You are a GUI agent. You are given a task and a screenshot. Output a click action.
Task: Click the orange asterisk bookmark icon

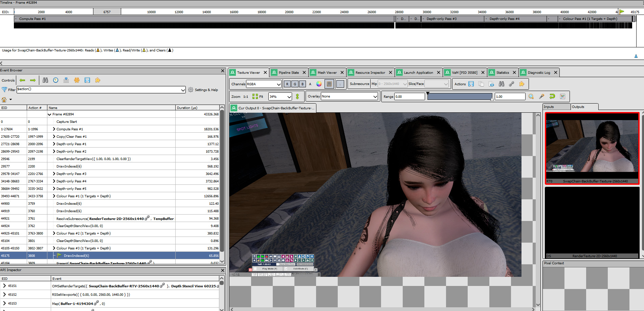point(77,80)
